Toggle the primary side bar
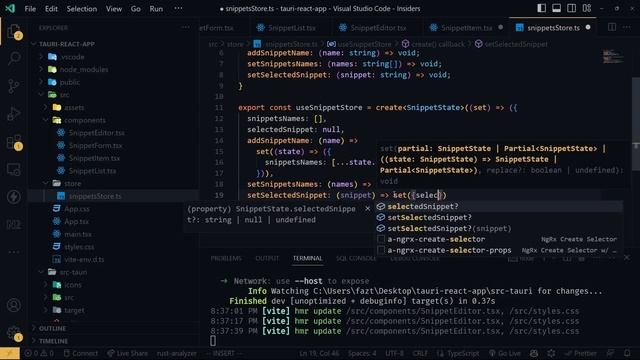 (541, 8)
